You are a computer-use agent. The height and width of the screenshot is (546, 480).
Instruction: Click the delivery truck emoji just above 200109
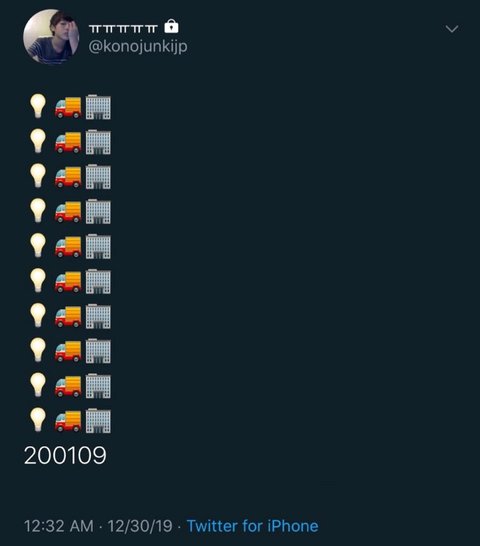click(68, 421)
